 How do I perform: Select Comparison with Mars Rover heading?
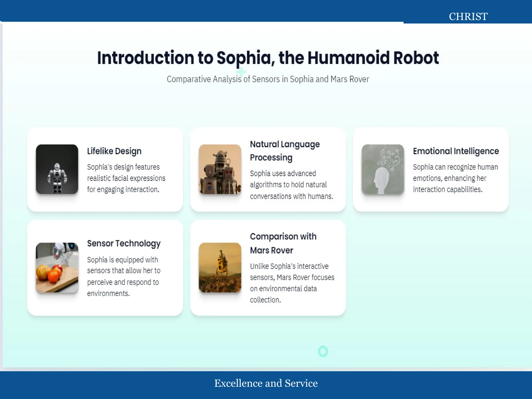click(283, 243)
